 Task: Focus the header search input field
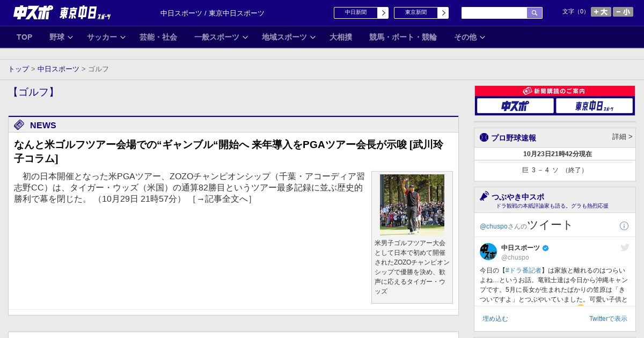click(x=494, y=13)
